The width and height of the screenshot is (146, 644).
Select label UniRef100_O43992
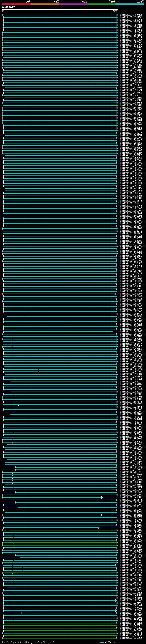click(x=131, y=635)
